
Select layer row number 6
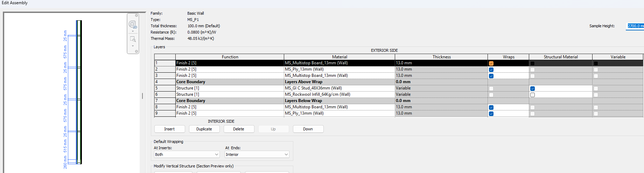(165, 95)
